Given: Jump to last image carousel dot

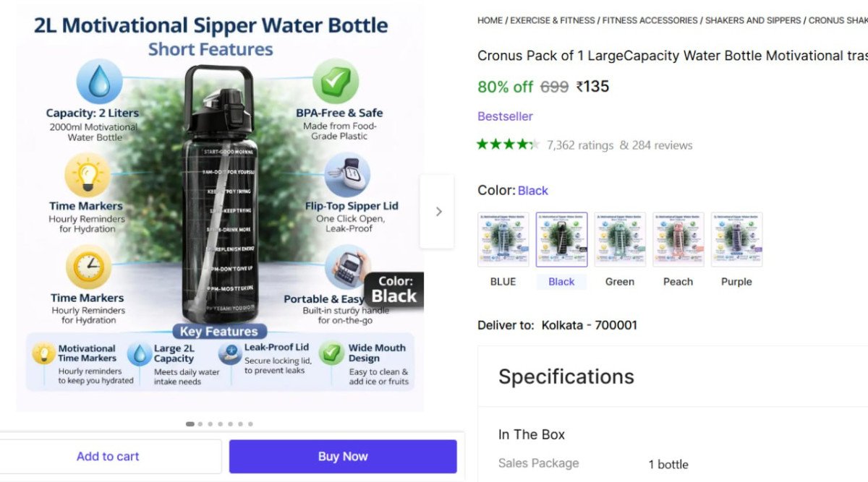Looking at the screenshot, I should 251,424.
